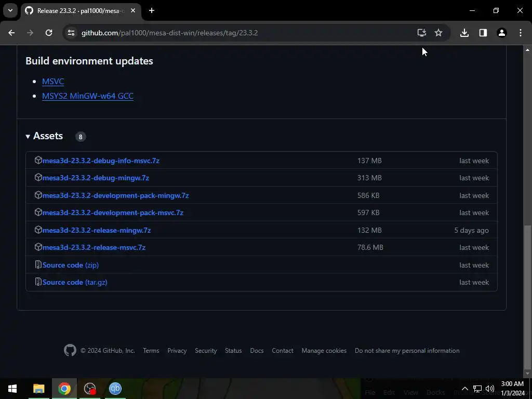The width and height of the screenshot is (532, 399).
Task: Click the Assets count badge 8
Action: (x=81, y=137)
